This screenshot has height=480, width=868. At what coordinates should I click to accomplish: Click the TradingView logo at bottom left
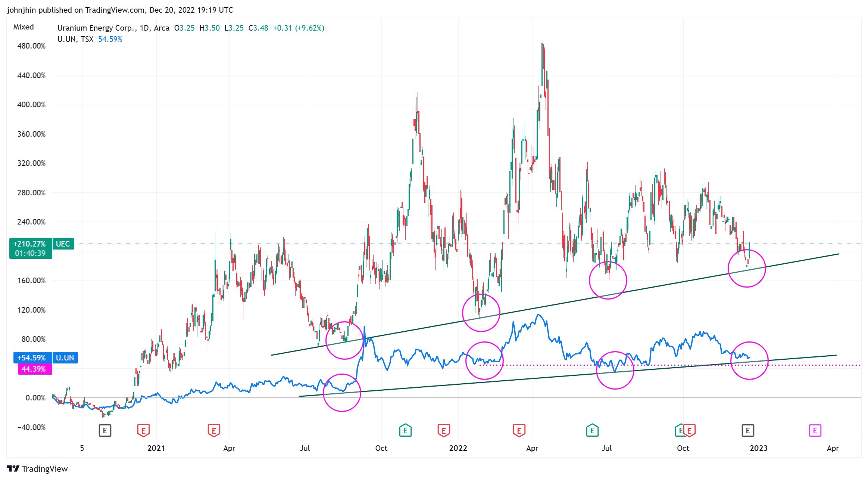click(x=37, y=469)
